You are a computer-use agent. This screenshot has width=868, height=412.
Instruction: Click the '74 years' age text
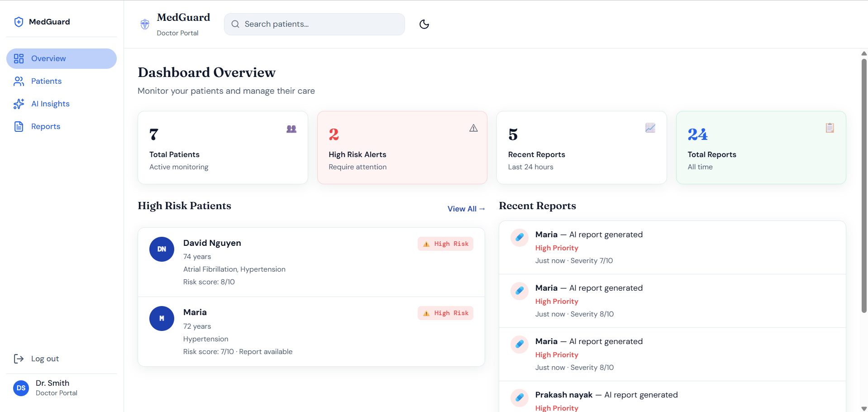pos(197,256)
